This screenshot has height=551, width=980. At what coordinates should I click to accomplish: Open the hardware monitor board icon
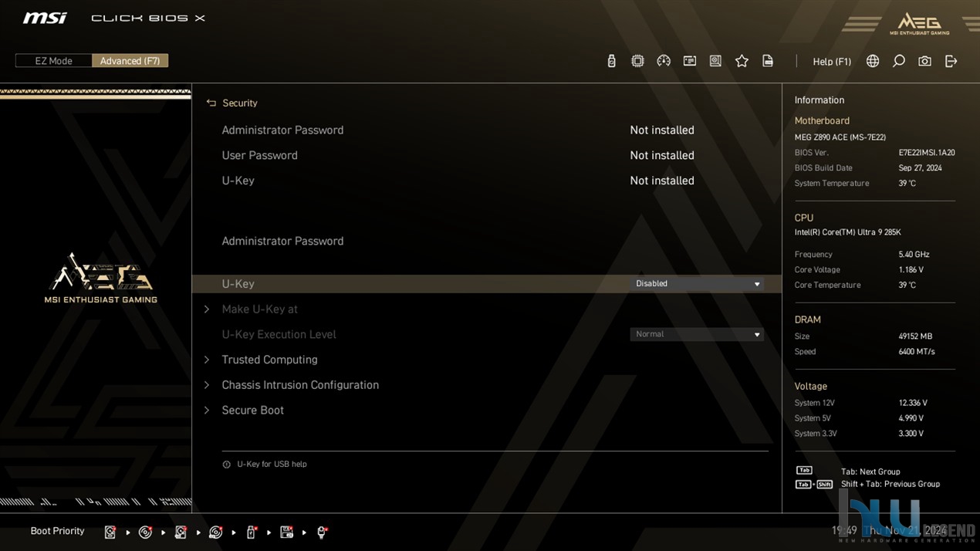click(x=715, y=61)
